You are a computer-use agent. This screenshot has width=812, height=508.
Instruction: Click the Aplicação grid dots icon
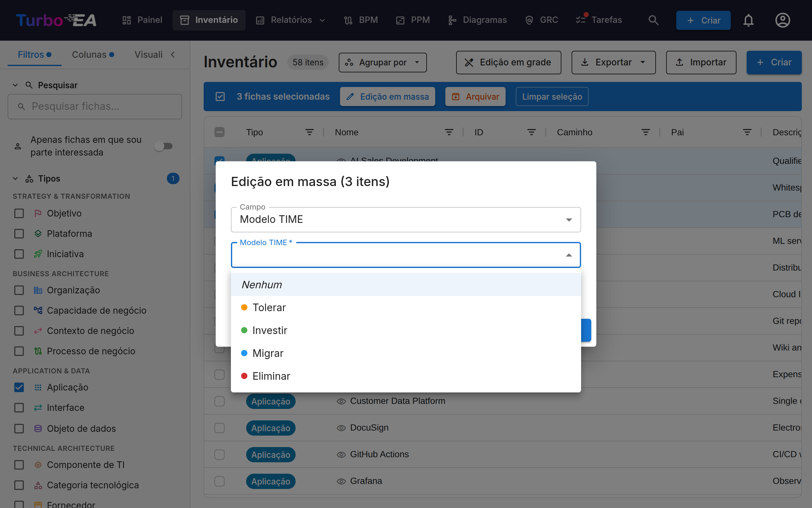[38, 387]
